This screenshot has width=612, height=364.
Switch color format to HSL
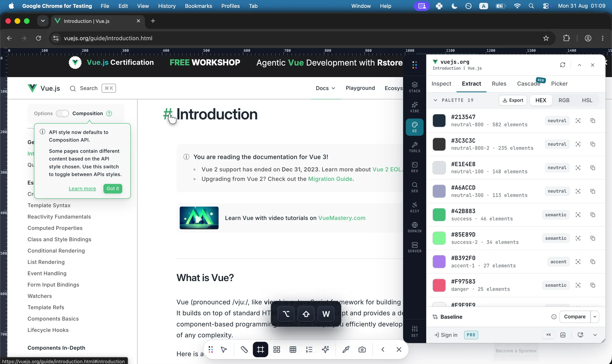(x=587, y=100)
